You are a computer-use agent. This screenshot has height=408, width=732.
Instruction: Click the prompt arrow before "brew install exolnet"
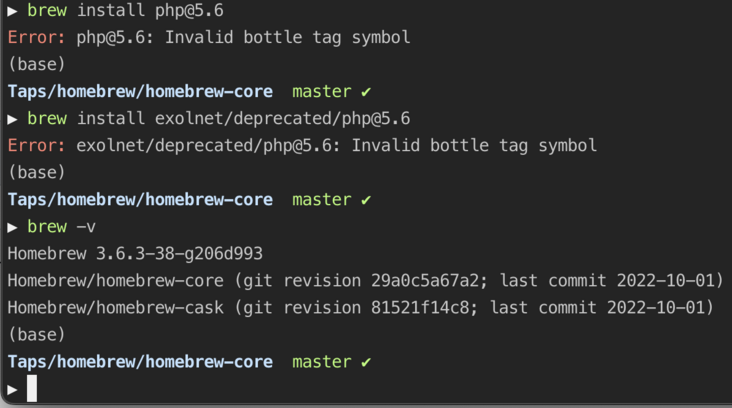coord(13,119)
